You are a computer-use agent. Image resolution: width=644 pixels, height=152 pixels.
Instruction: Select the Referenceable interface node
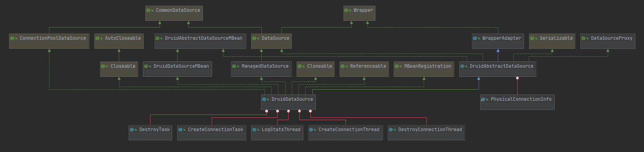364,69
